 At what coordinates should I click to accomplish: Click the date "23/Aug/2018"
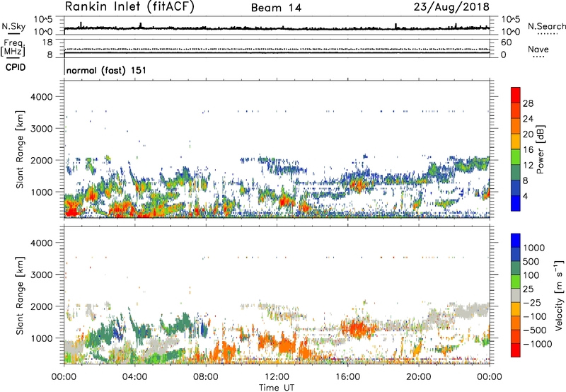coord(451,7)
